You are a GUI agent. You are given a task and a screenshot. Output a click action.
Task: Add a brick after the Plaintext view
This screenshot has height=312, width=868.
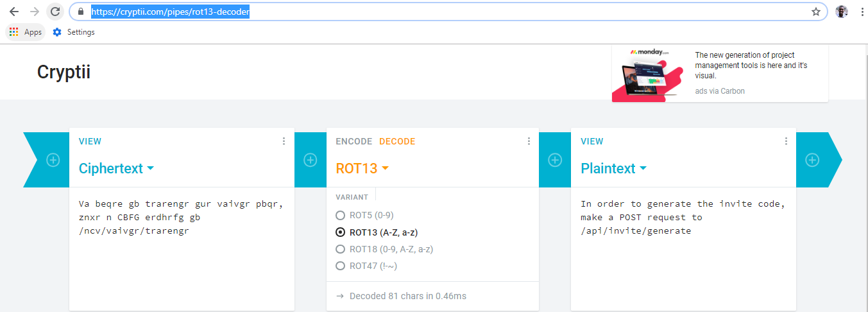coord(812,160)
